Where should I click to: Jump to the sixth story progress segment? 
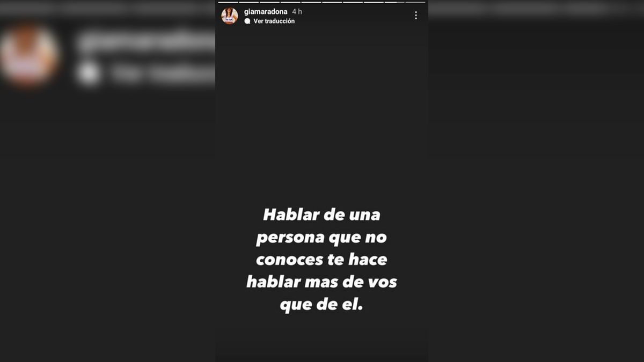click(x=332, y=2)
